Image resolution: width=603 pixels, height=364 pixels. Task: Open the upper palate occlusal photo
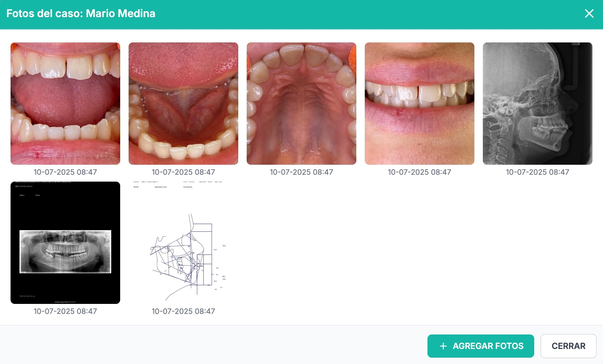pyautogui.click(x=301, y=104)
